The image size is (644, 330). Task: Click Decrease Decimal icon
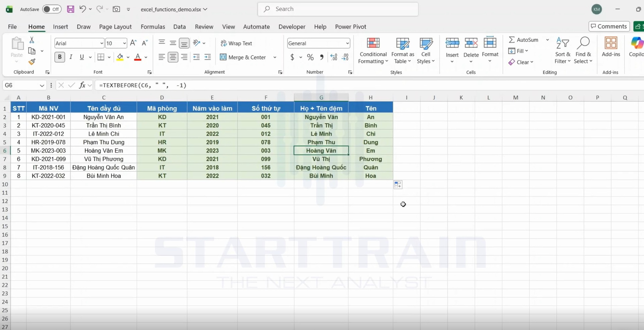pyautogui.click(x=345, y=57)
